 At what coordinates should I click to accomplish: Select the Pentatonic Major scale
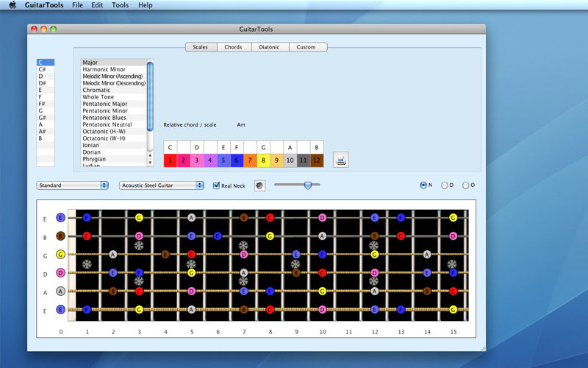[x=114, y=104]
